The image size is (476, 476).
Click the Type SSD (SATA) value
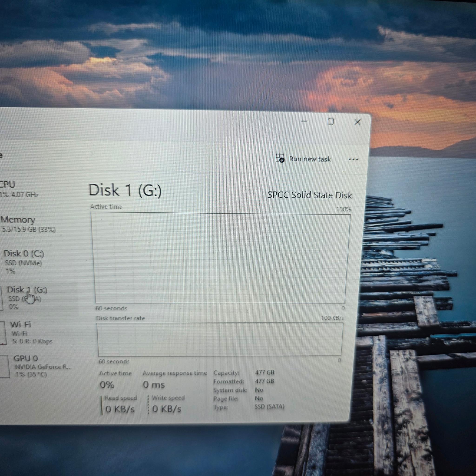tap(269, 407)
